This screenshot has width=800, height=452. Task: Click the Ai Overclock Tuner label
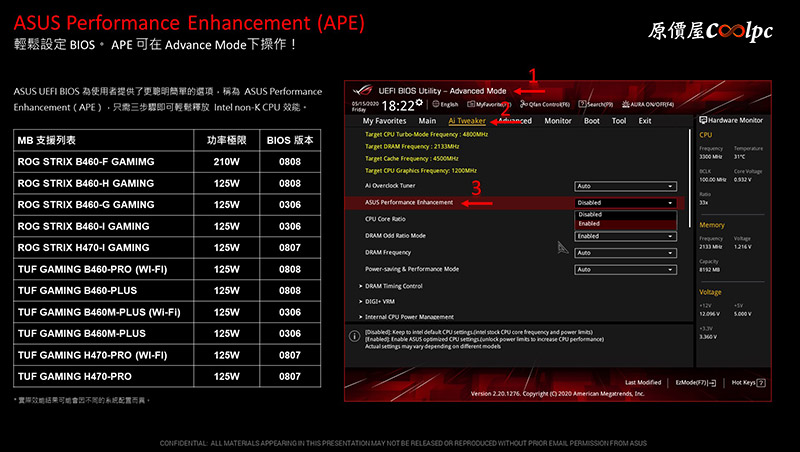coord(390,186)
